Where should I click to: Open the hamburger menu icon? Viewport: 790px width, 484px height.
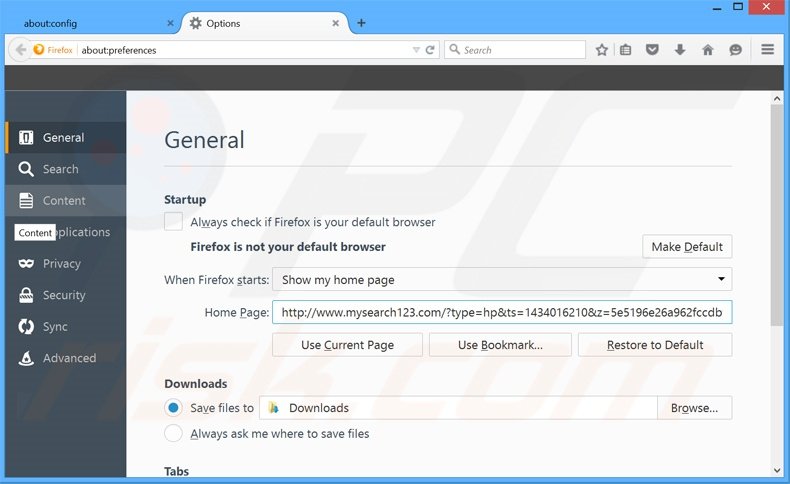pos(768,50)
